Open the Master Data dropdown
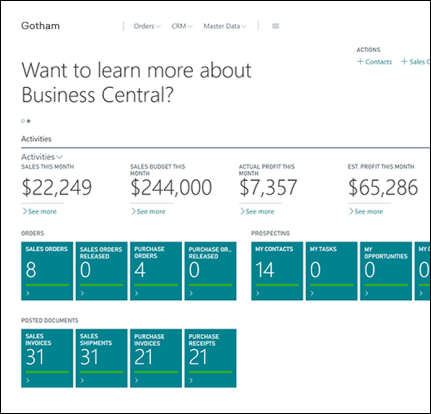Viewport: 431px width, 414px height. [225, 26]
